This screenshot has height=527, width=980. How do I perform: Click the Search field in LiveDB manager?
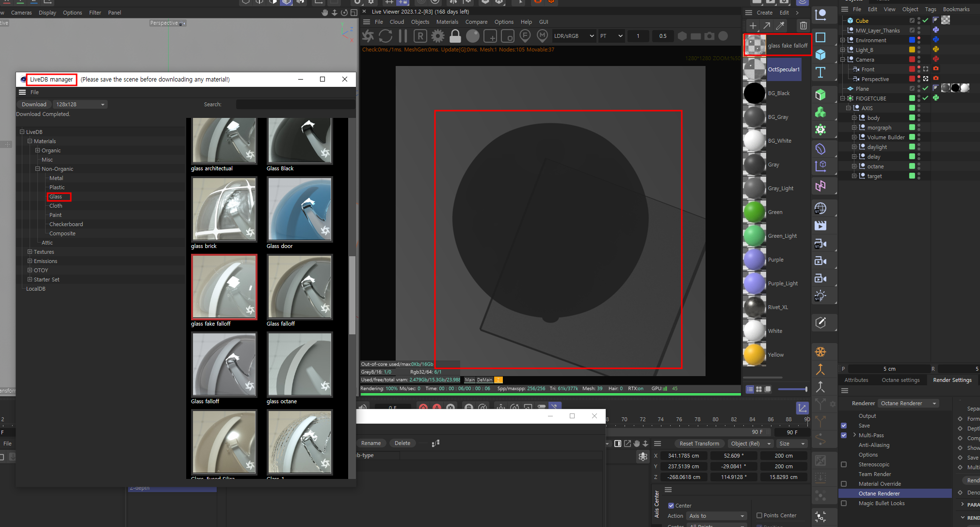[x=296, y=104]
